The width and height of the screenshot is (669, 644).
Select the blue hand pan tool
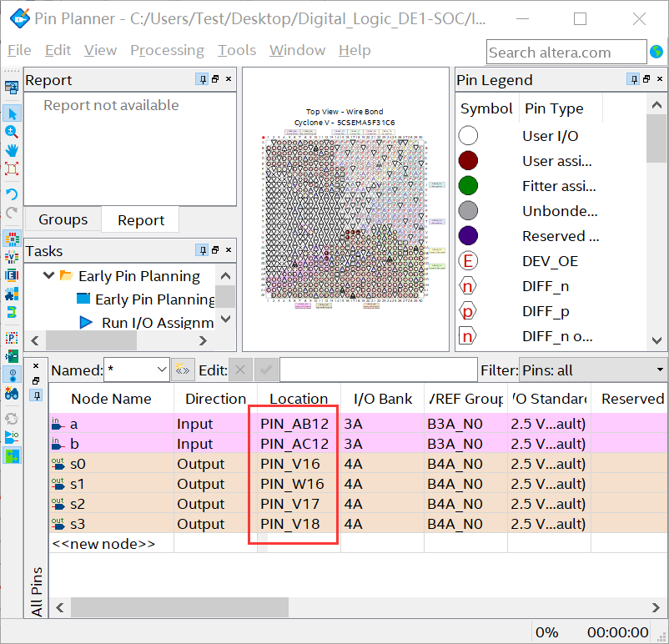pyautogui.click(x=12, y=150)
